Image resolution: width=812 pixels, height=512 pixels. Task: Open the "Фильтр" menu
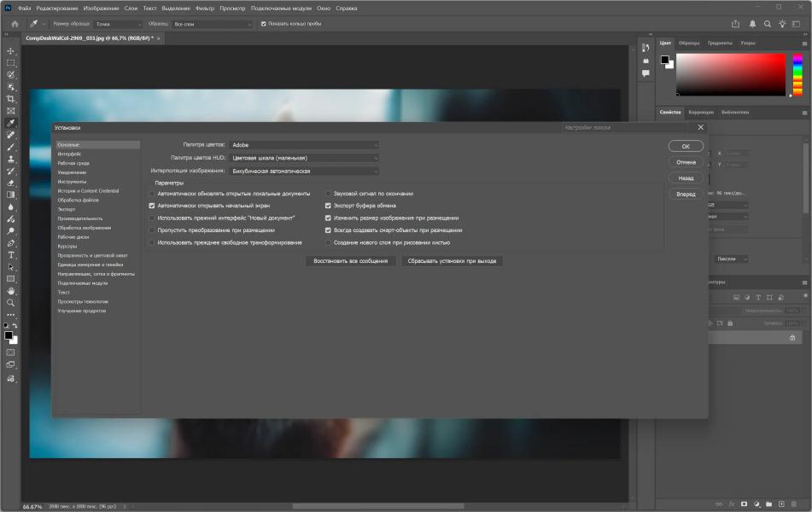204,8
